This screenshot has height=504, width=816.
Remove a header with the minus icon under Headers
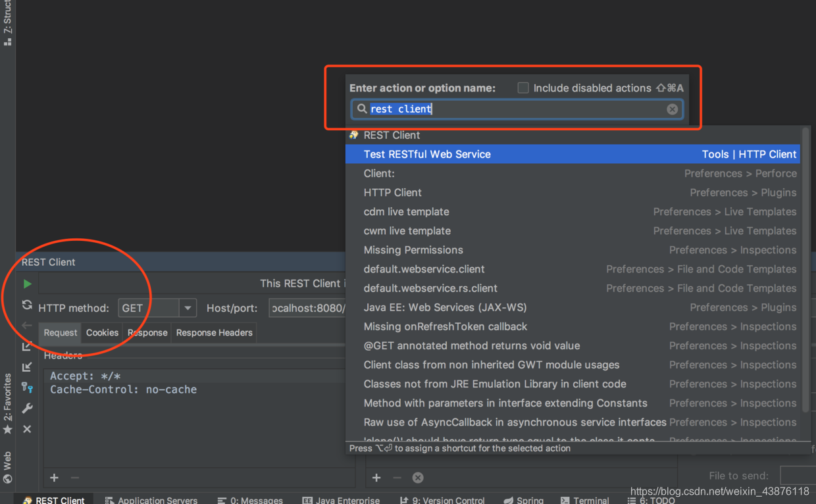pyautogui.click(x=75, y=478)
